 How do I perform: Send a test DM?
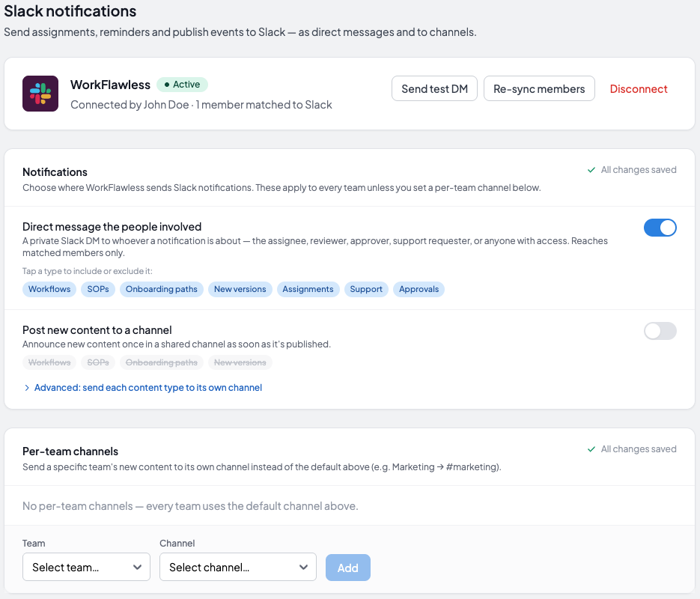pos(434,88)
